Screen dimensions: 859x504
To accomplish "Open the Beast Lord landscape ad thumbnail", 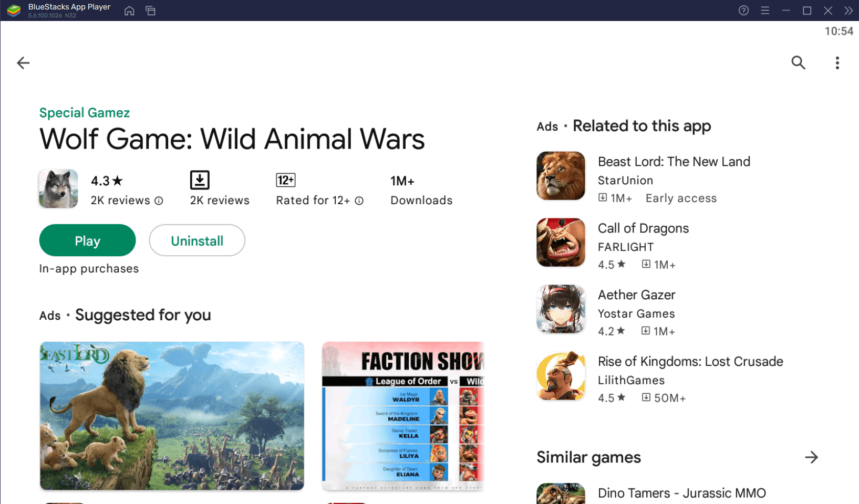I will 172,416.
